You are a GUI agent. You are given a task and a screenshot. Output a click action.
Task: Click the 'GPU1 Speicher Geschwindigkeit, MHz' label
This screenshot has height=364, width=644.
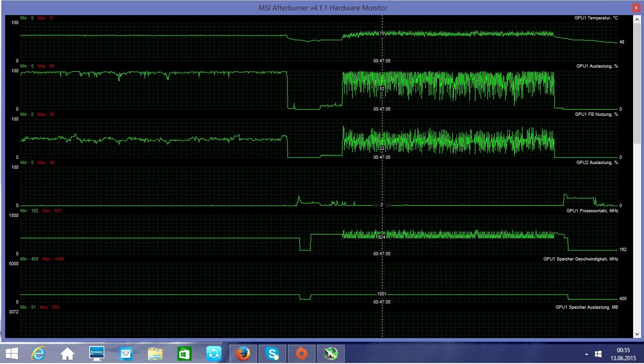(581, 259)
